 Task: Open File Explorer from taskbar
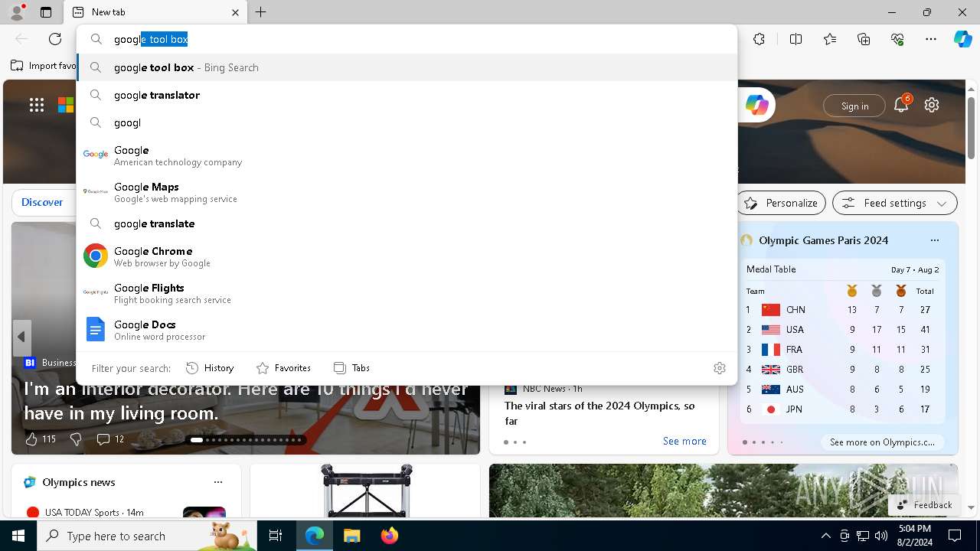click(x=351, y=536)
